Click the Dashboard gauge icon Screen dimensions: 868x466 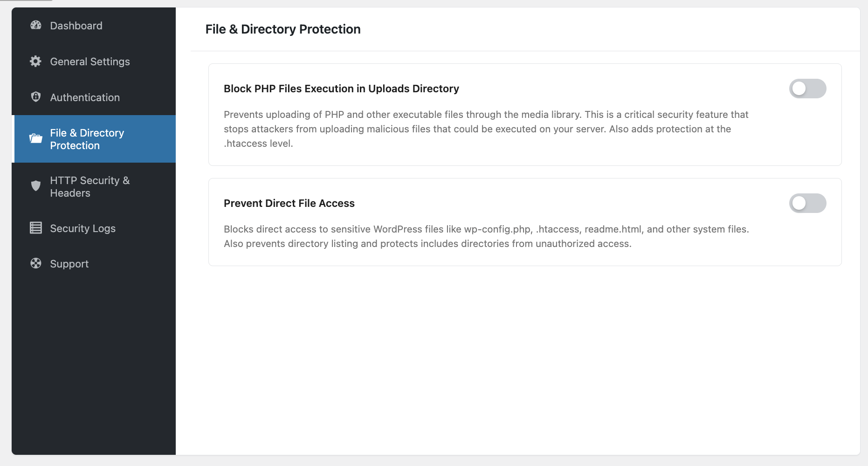pyautogui.click(x=36, y=25)
